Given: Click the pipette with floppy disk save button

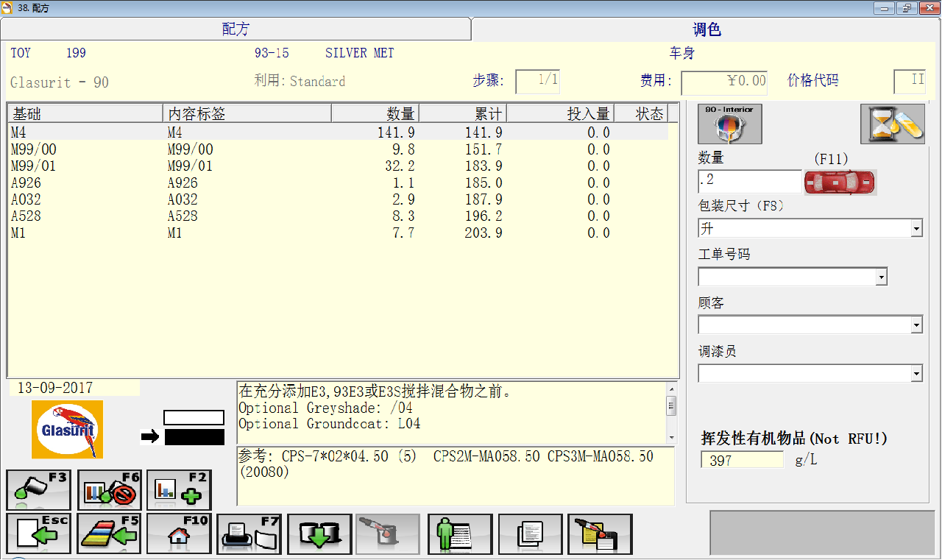Looking at the screenshot, I should [600, 534].
